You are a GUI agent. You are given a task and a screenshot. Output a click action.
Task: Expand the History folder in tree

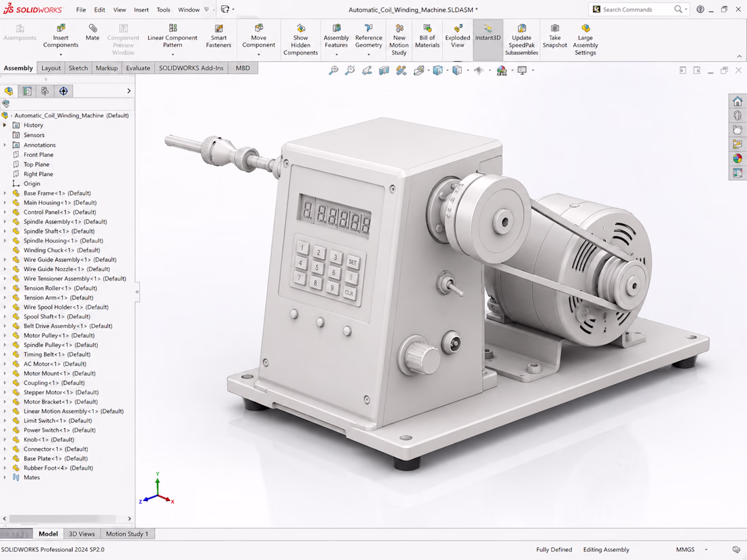click(5, 126)
